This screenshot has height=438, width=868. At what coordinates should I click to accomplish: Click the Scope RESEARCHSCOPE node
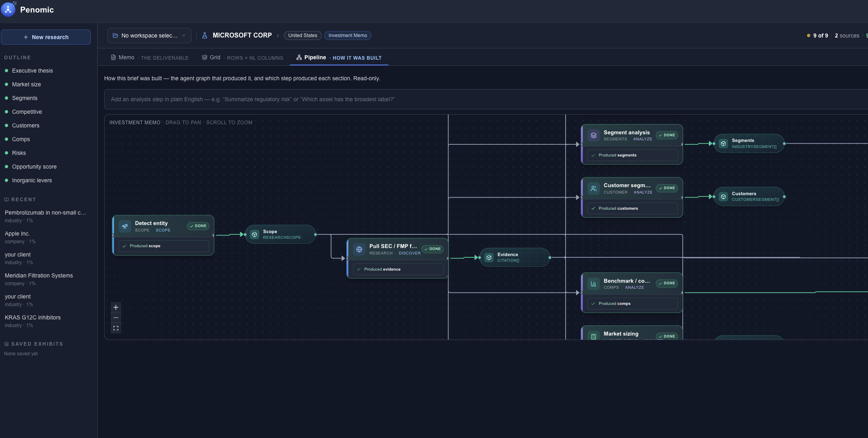coord(280,234)
